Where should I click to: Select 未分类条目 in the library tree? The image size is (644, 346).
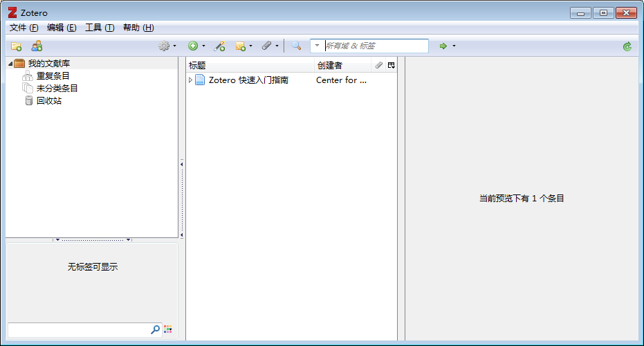pos(57,89)
